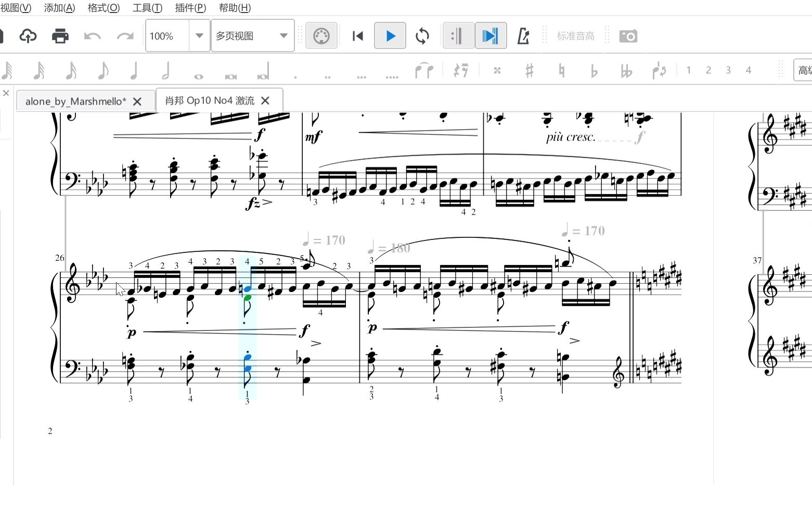Open the 视图(V) menu

click(16, 8)
